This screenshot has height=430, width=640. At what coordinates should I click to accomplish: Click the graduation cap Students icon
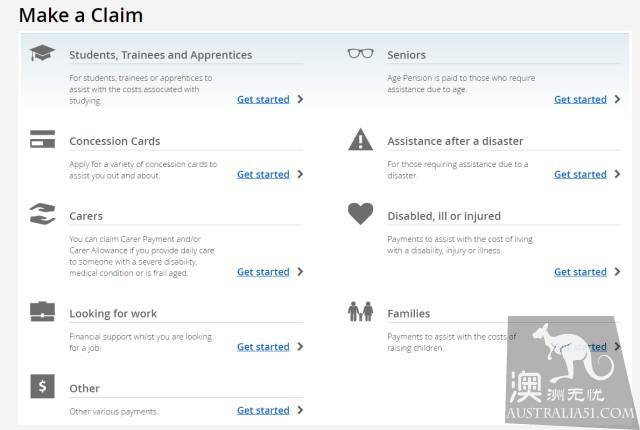point(42,53)
